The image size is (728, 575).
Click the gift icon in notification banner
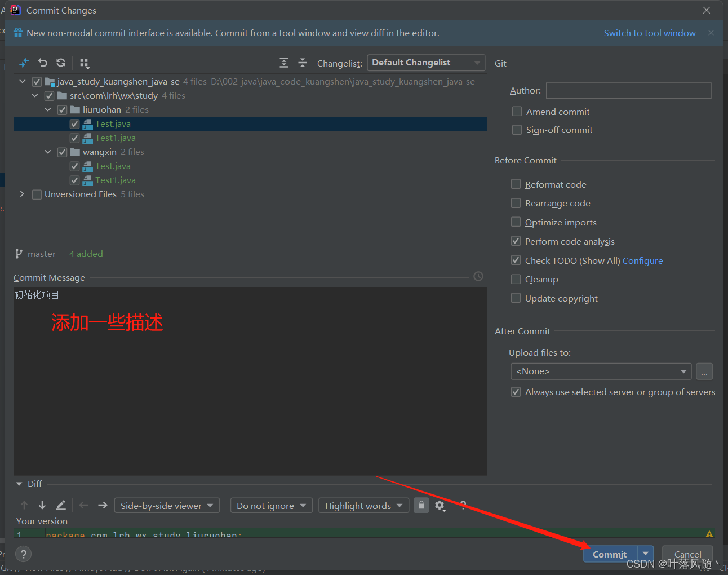(18, 33)
